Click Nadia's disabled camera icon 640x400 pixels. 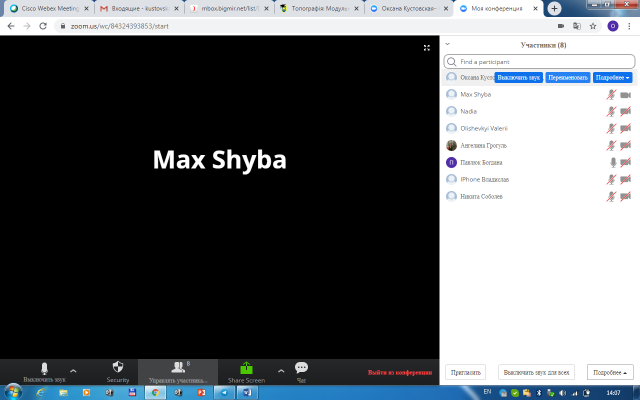pos(625,111)
